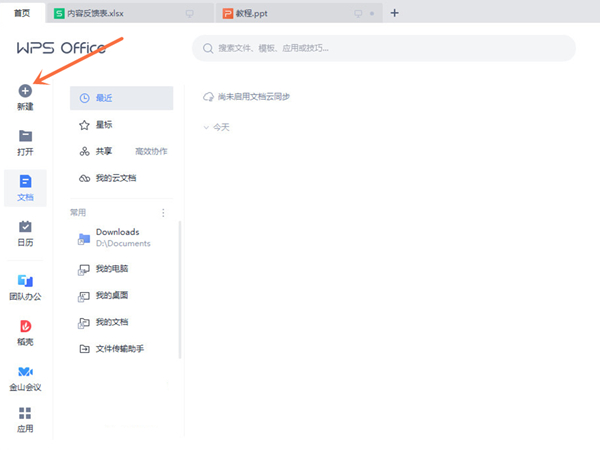Screen dimensions: 600x450
Task: Launch 金山会议 (Kingsoft Meeting) icon
Action: (25, 372)
